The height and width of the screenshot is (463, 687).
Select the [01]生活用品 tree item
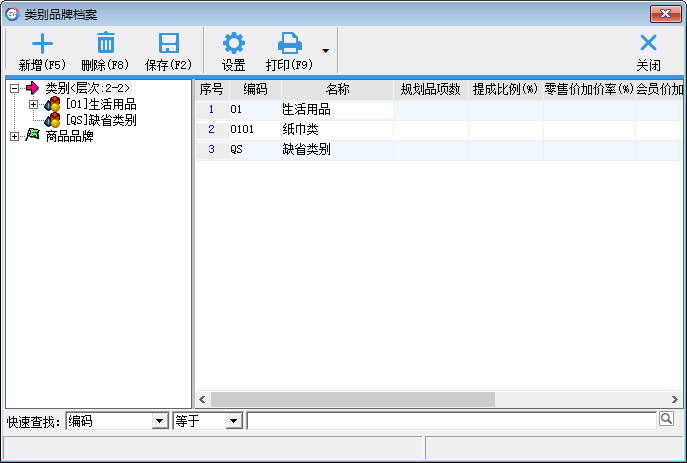click(x=101, y=104)
